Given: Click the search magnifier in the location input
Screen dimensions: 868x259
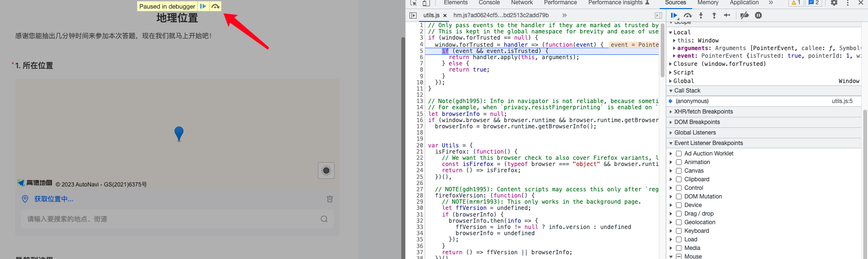Looking at the screenshot, I should click(x=324, y=219).
